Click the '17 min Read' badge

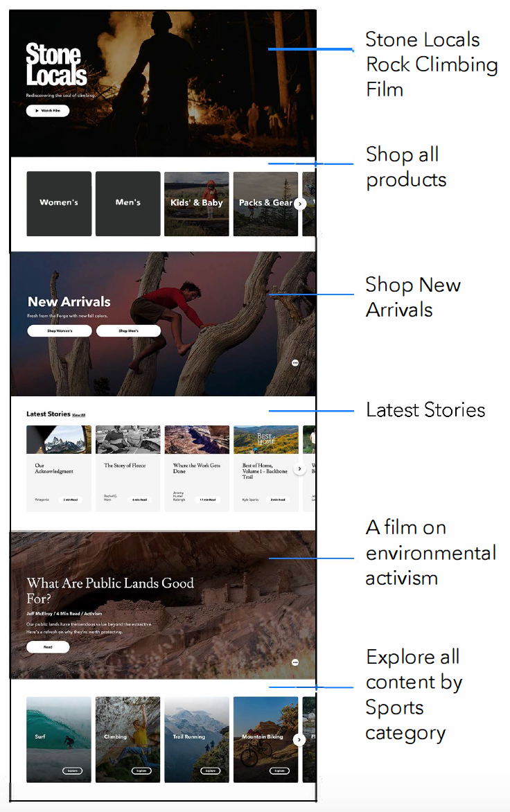coord(208,500)
